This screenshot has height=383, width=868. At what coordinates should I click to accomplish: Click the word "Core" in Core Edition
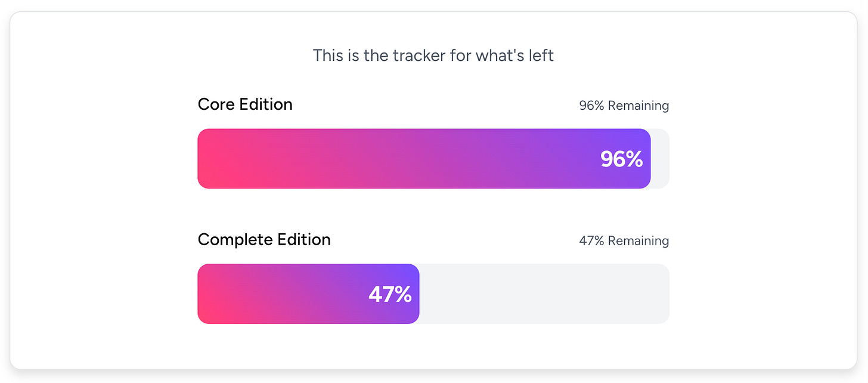[216, 104]
